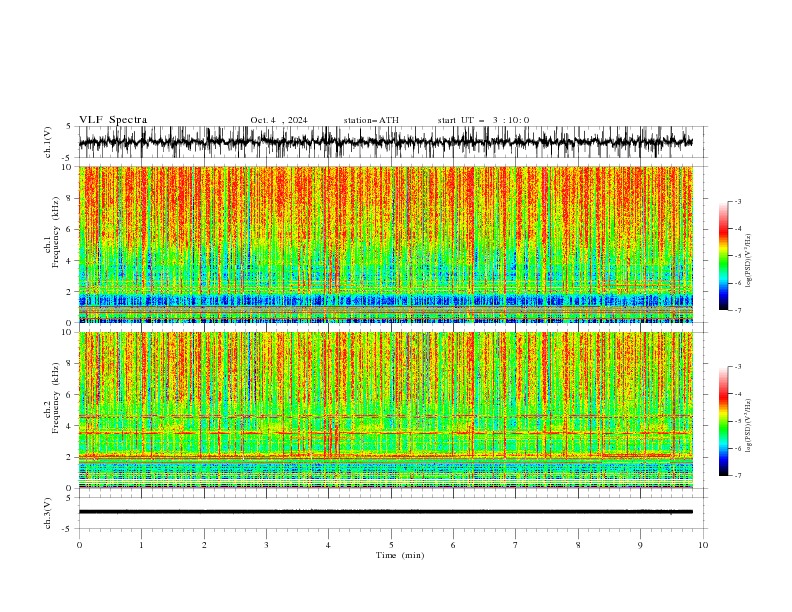The height and width of the screenshot is (612, 792).
Task: Click the "ch.1(V)" axis label
Action: point(48,142)
